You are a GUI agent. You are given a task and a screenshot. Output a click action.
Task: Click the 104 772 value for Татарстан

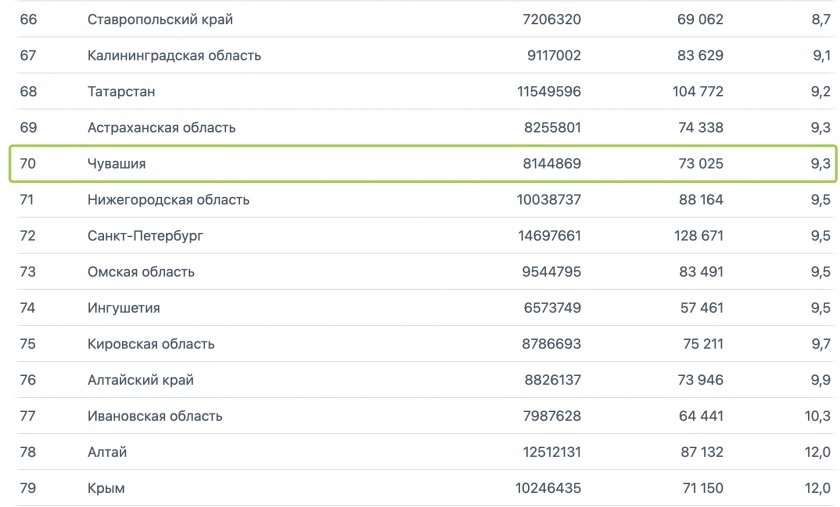coord(698,91)
